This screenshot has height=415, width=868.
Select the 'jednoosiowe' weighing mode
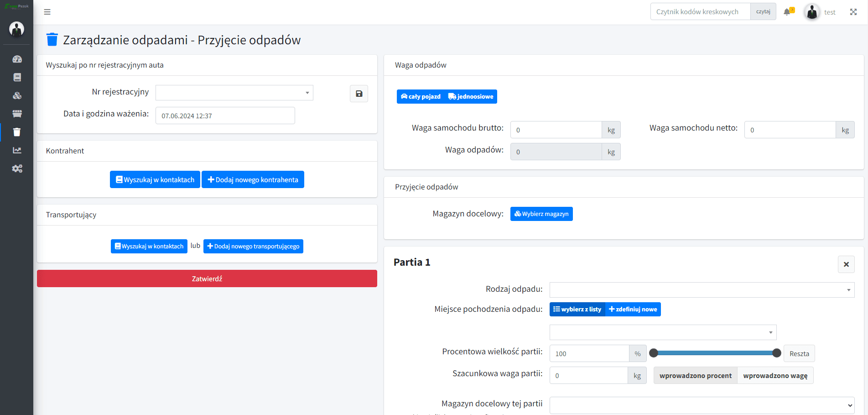click(471, 97)
